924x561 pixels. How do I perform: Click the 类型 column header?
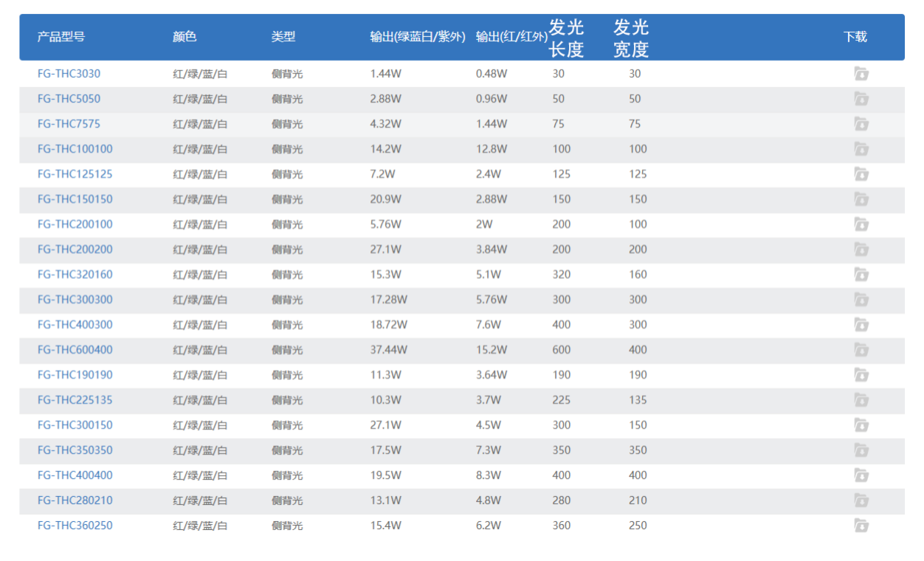pyautogui.click(x=283, y=37)
